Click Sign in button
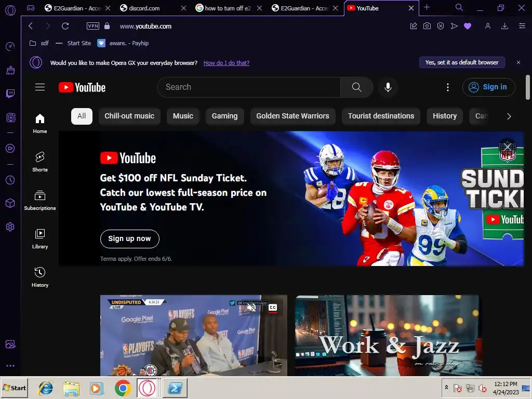Viewport: 532px width, 399px height. point(488,87)
